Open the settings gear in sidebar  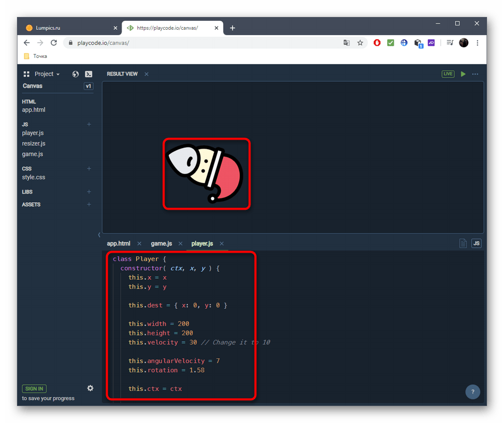[90, 388]
